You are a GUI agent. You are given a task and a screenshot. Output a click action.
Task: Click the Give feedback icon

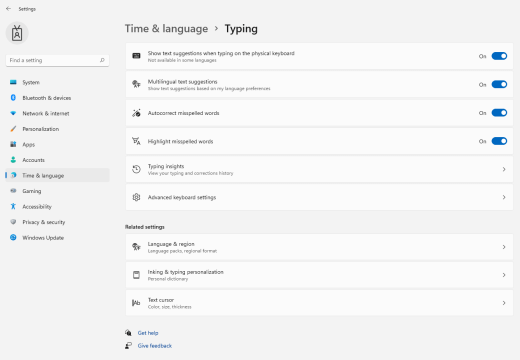pyautogui.click(x=128, y=346)
